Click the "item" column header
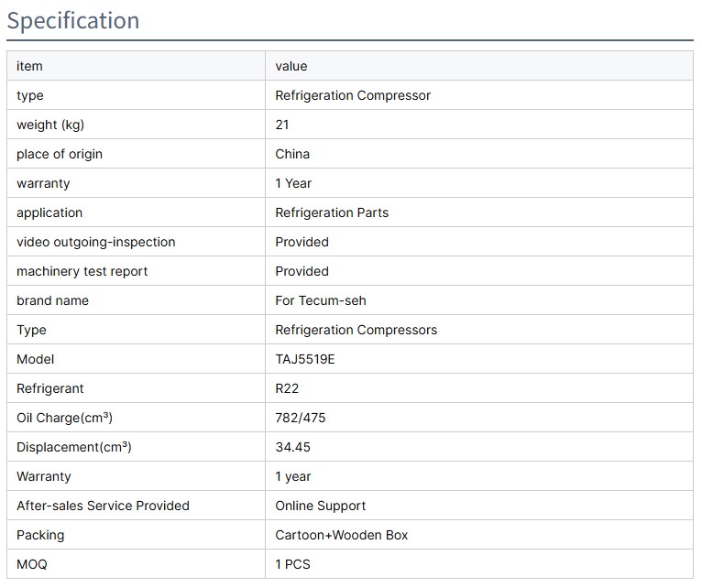 pos(29,66)
